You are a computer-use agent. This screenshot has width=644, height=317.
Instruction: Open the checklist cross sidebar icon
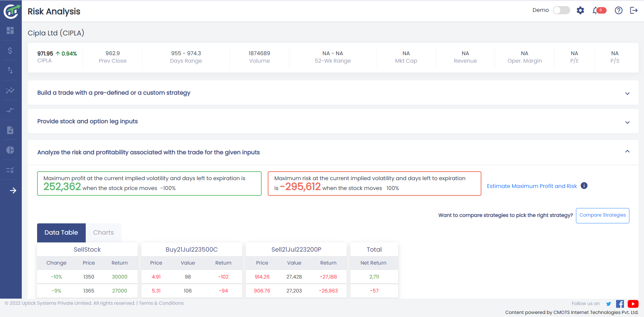[x=10, y=170]
